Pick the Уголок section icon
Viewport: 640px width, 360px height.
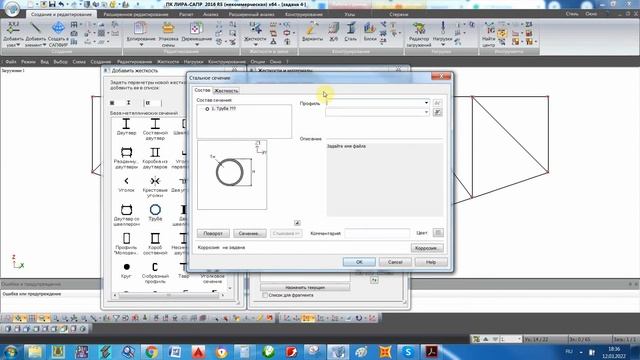point(126,181)
